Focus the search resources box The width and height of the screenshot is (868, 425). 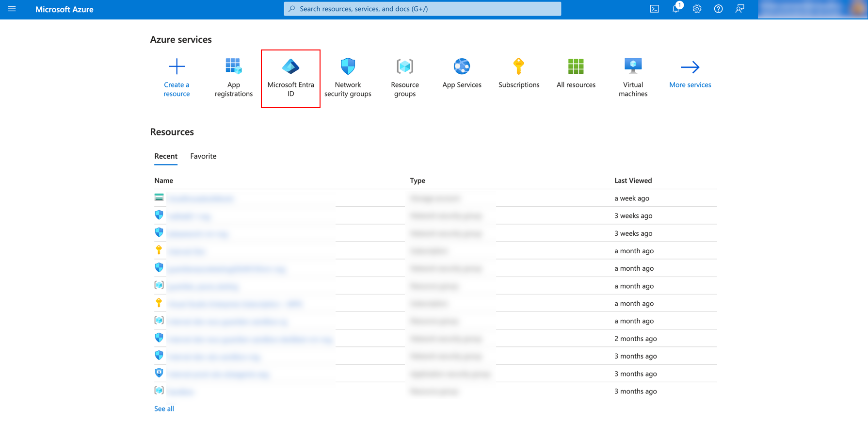click(422, 9)
